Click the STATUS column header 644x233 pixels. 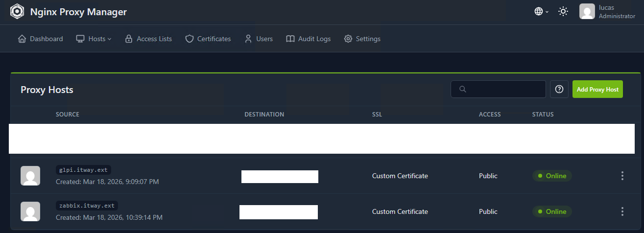543,115
